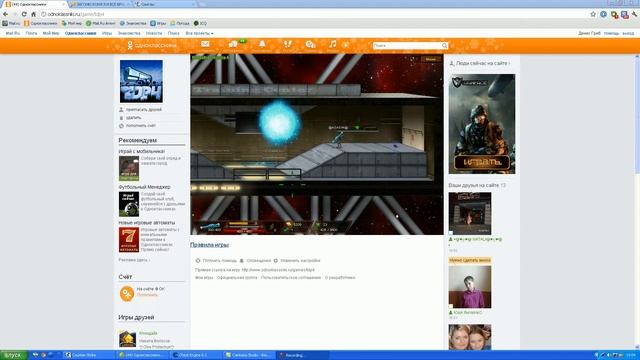Switch to Recording window in taskbar
Viewport: 640px width, 360px height.
pyautogui.click(x=303, y=355)
